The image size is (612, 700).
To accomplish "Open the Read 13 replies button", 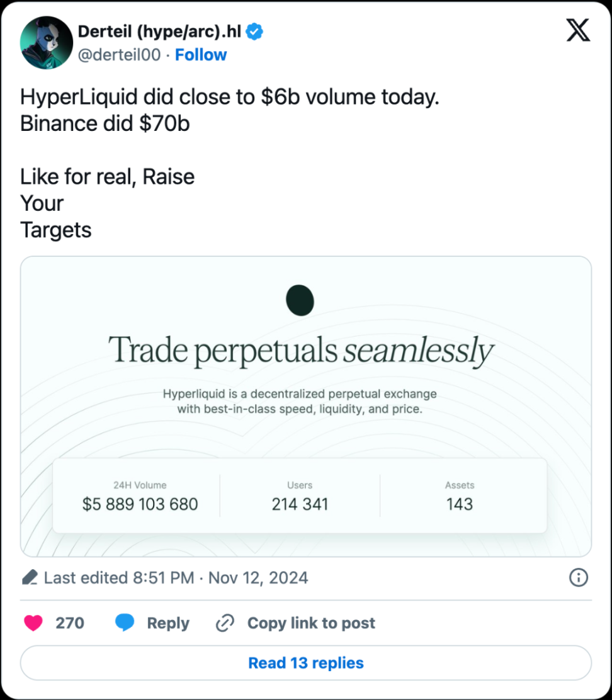I will click(x=306, y=663).
